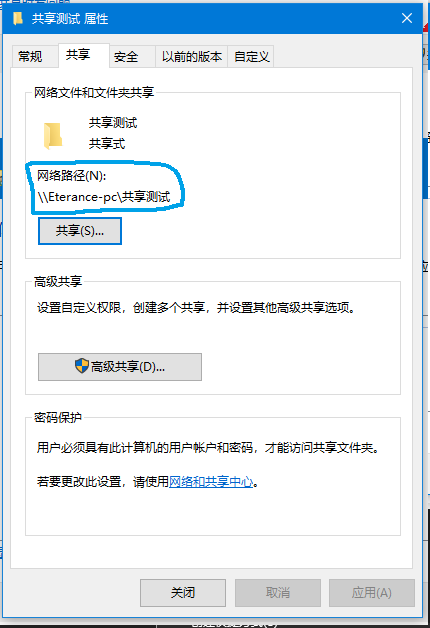Click the 共享测试 属性 title bar text

[70, 19]
